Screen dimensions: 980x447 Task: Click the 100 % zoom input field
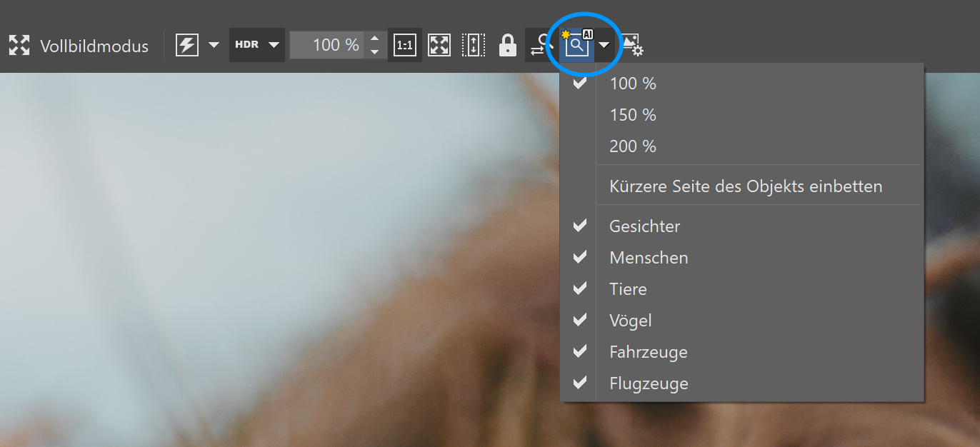pos(326,45)
